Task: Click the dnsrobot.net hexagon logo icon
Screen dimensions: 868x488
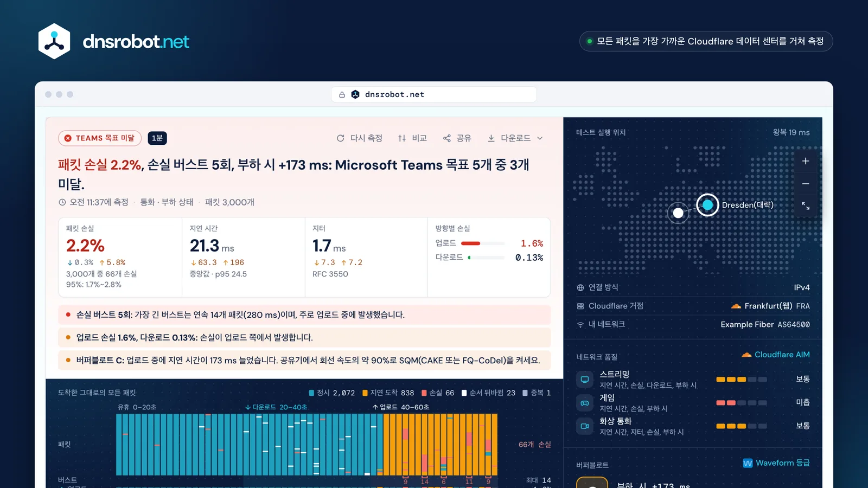Action: point(54,41)
